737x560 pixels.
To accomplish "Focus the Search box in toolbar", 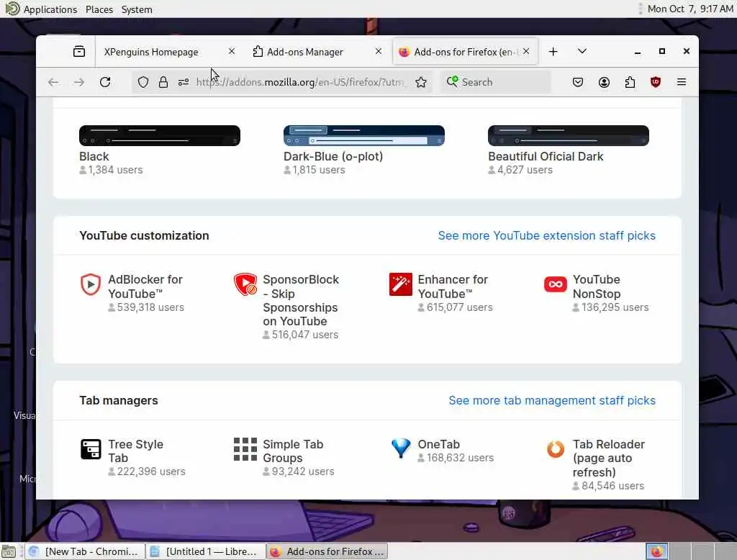I will [x=496, y=82].
